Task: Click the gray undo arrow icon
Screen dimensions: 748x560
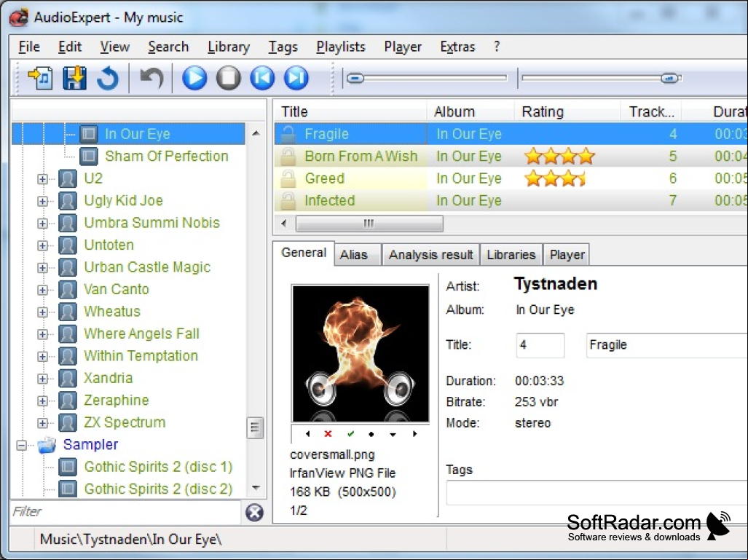Action: (x=151, y=78)
